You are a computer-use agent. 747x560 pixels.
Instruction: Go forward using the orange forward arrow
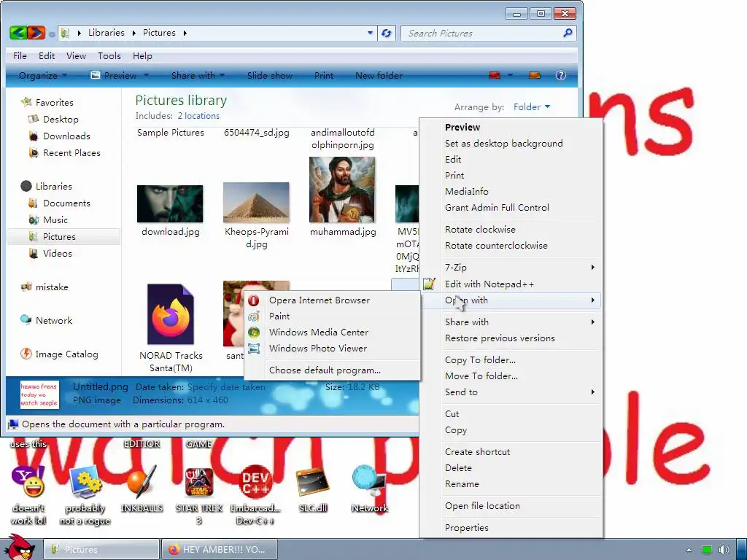coord(36,33)
